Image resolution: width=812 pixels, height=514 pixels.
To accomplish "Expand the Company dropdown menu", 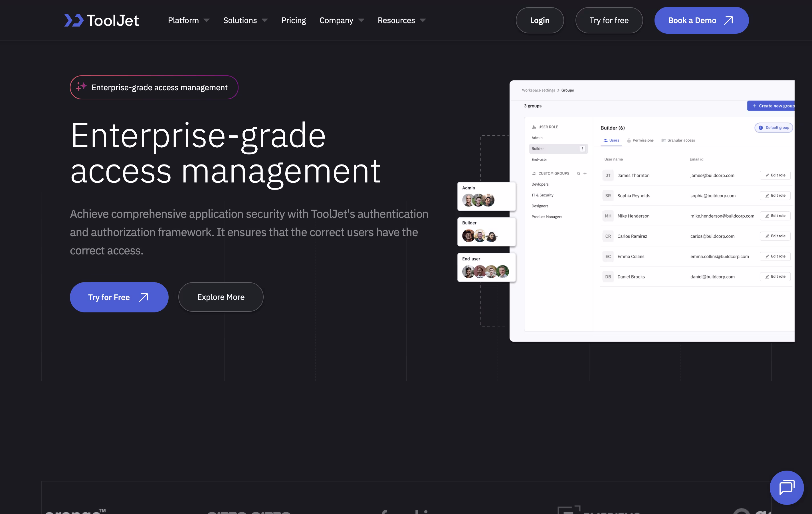I will click(342, 20).
